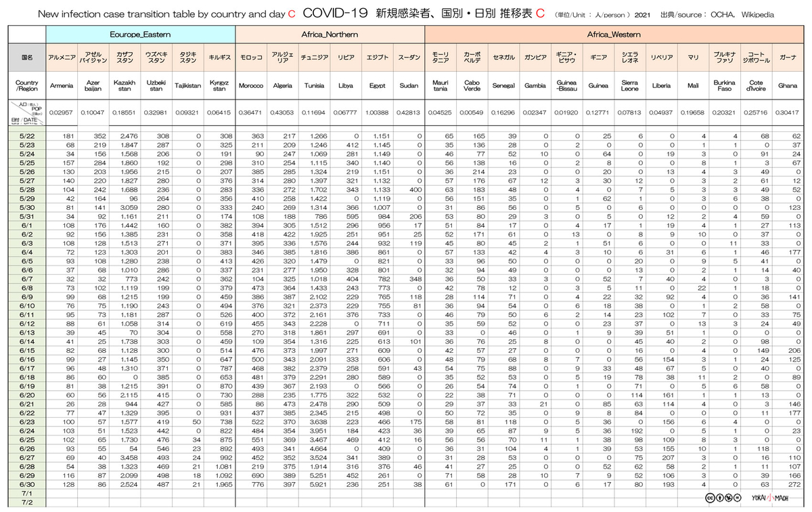Select the 'Gambia' column header
Viewport: 812px width, 512px height.
(x=535, y=86)
